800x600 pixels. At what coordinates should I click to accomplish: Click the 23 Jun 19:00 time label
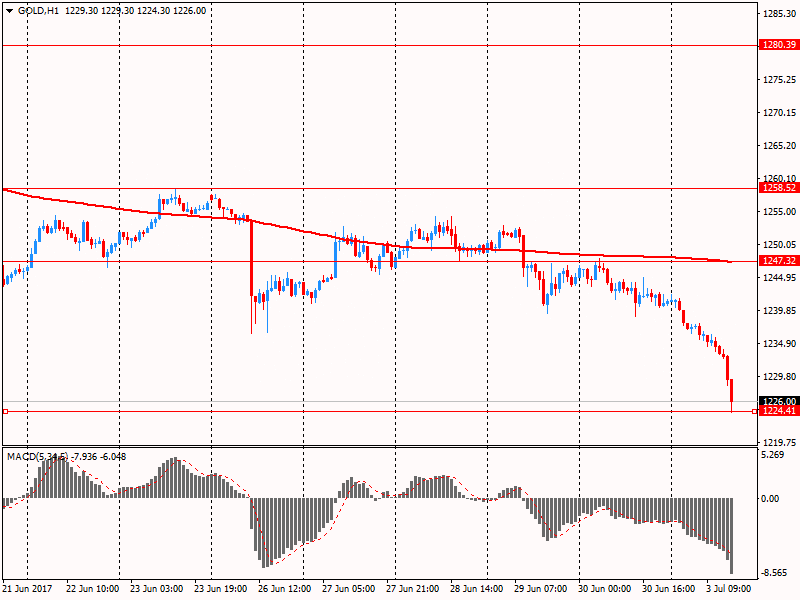click(x=220, y=589)
